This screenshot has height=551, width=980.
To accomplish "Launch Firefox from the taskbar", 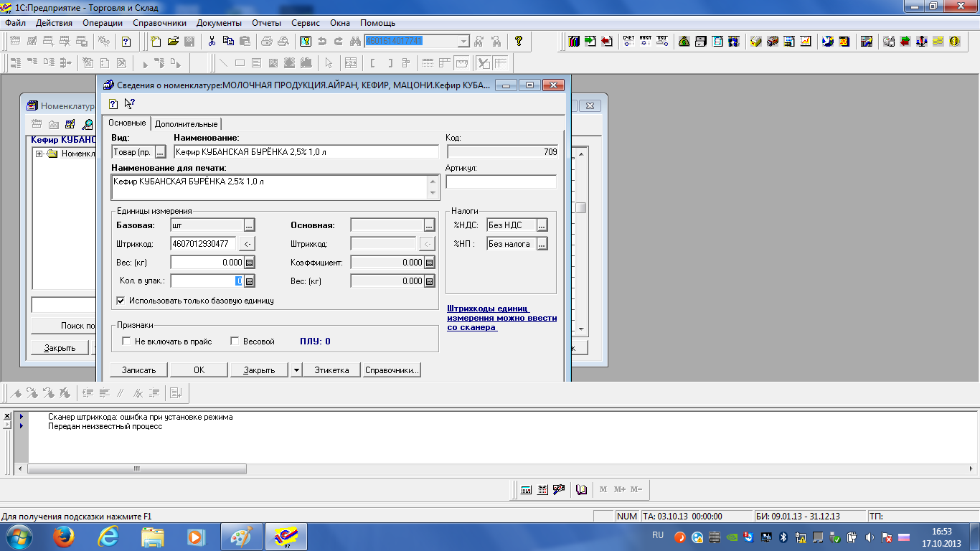I will pos(65,536).
